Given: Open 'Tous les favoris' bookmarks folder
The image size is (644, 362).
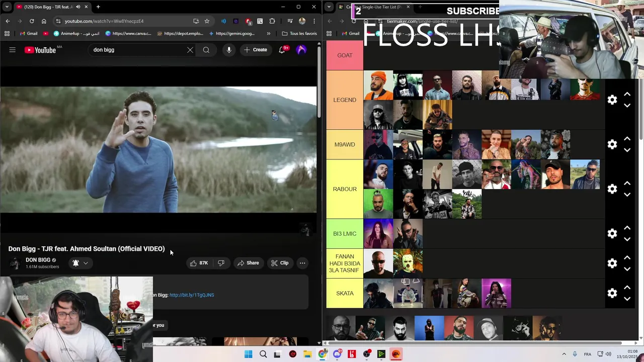Looking at the screenshot, I should (x=299, y=34).
